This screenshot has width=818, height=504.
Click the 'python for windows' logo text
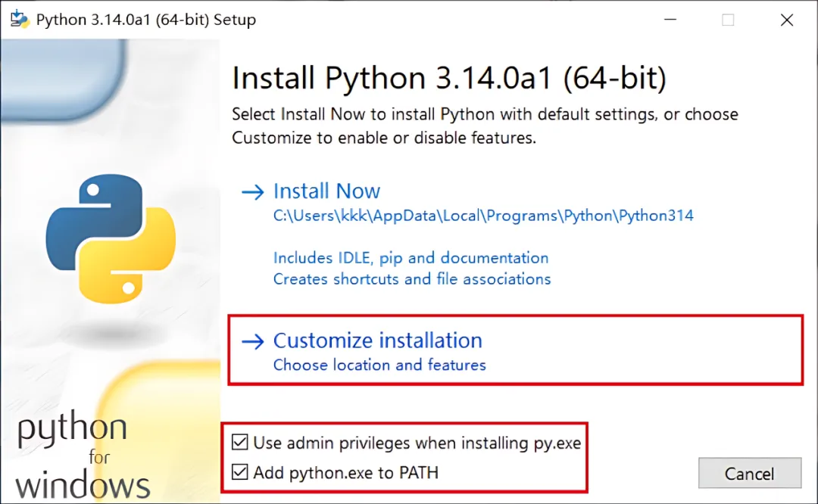click(83, 455)
